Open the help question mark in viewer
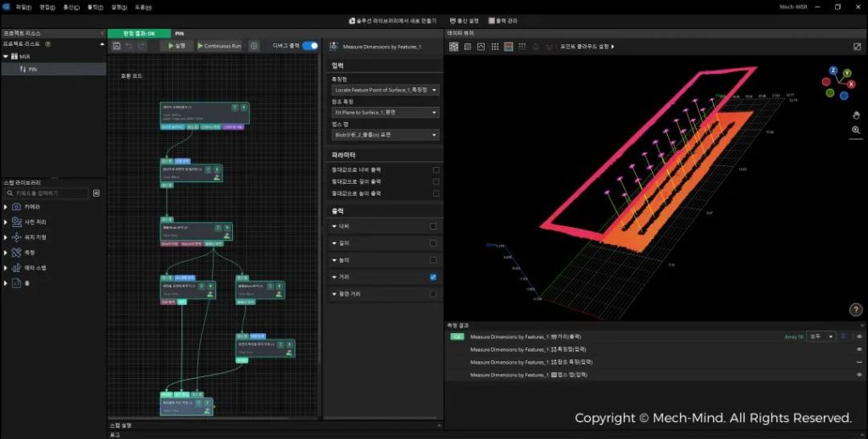The image size is (868, 439). tap(855, 309)
